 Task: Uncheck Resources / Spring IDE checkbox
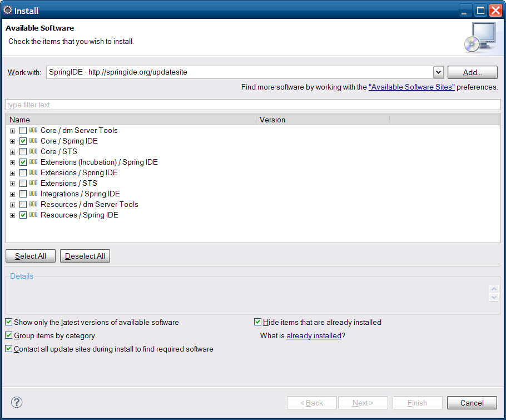pos(23,215)
